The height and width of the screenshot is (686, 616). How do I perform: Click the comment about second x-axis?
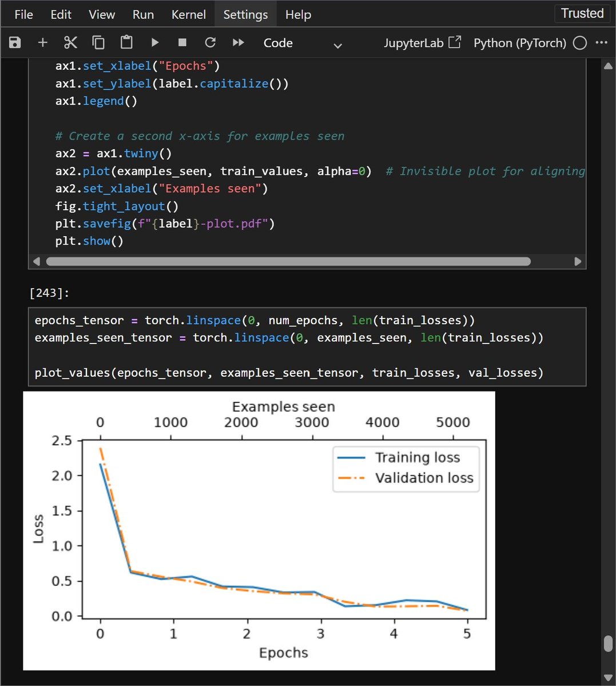[200, 136]
